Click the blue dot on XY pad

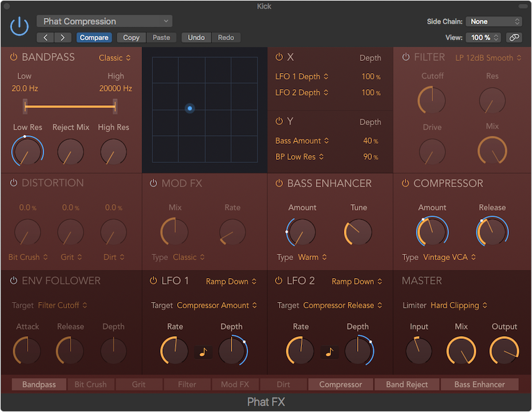[190, 108]
